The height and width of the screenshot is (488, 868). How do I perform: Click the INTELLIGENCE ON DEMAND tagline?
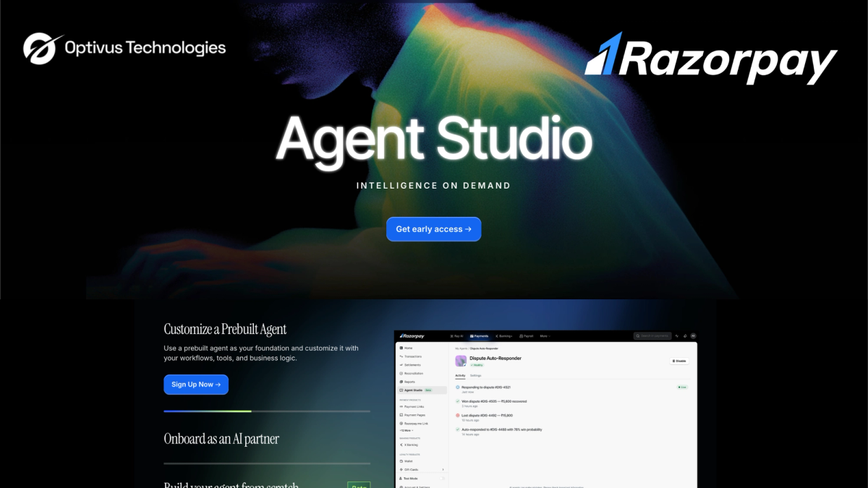pyautogui.click(x=434, y=186)
